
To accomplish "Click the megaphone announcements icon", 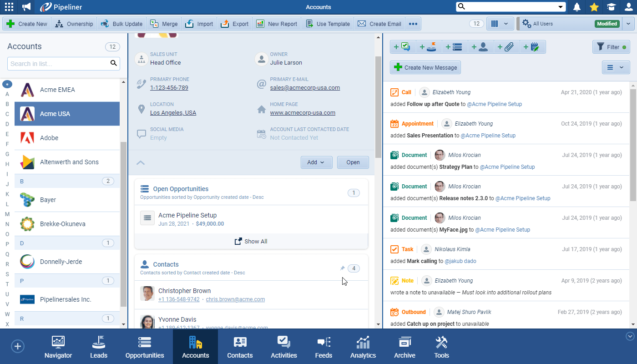I will click(26, 7).
